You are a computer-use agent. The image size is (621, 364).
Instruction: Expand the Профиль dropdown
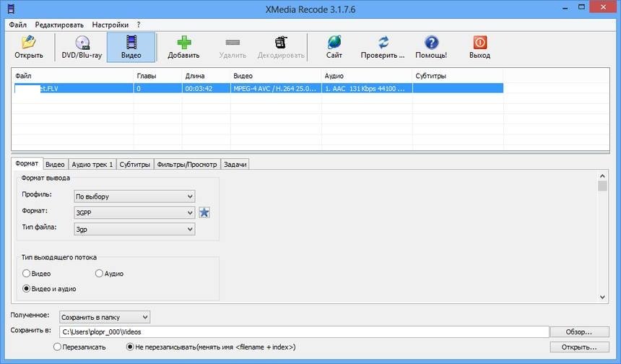pos(134,196)
